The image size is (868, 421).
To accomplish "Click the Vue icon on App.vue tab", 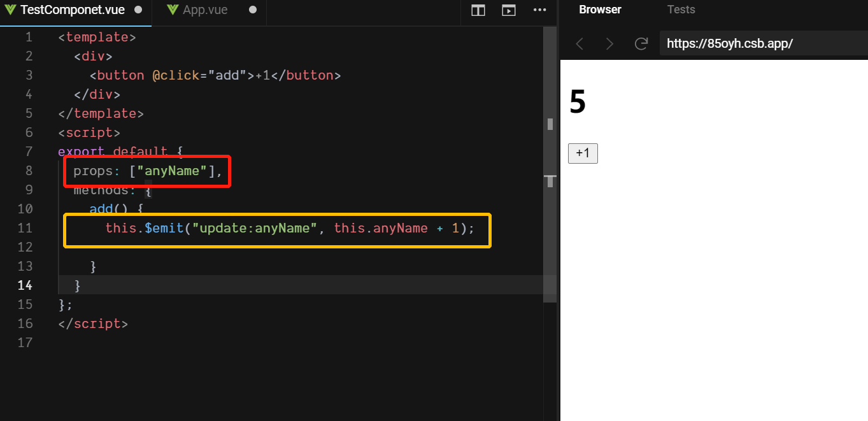I will tap(173, 10).
